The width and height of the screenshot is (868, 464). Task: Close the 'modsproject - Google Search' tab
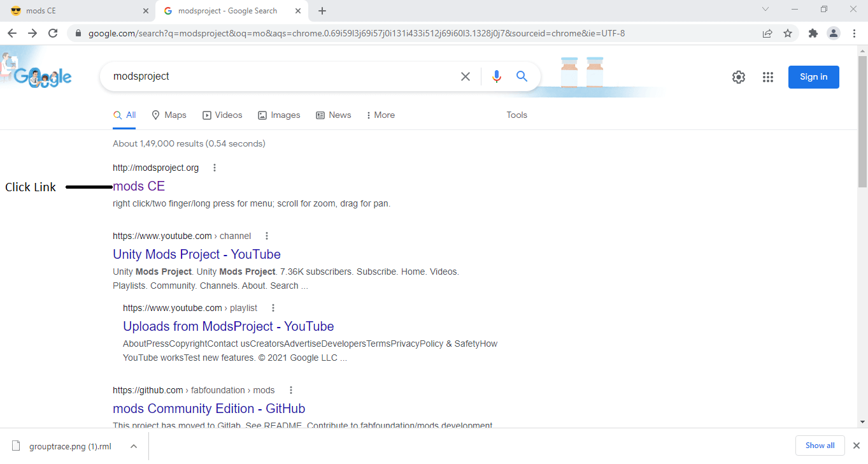298,11
